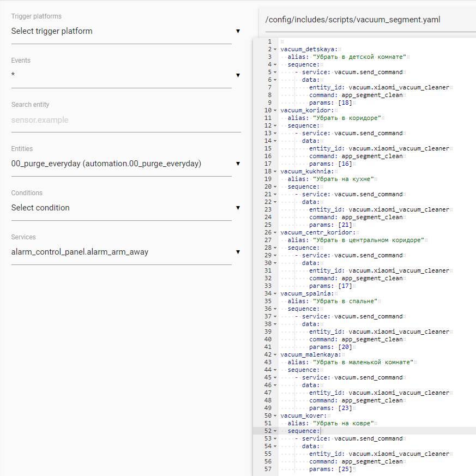This screenshot has width=476, height=476.
Task: Collapse the vacuum_kukhnia block at line 18
Action: click(275, 171)
